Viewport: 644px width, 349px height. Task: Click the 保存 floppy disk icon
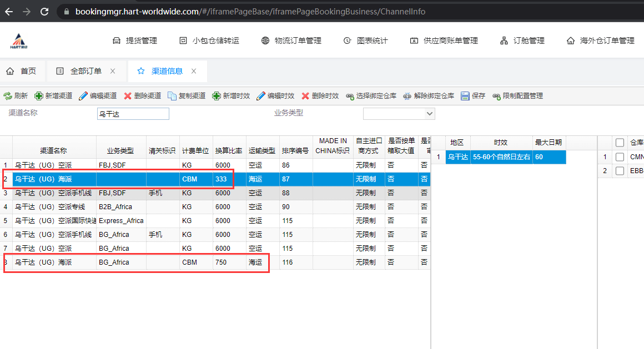coord(465,96)
